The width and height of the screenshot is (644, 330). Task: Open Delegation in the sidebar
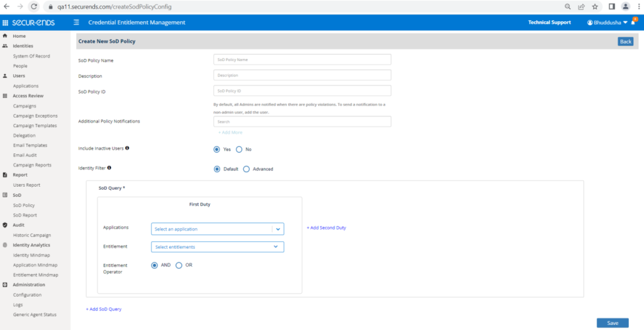pos(25,135)
